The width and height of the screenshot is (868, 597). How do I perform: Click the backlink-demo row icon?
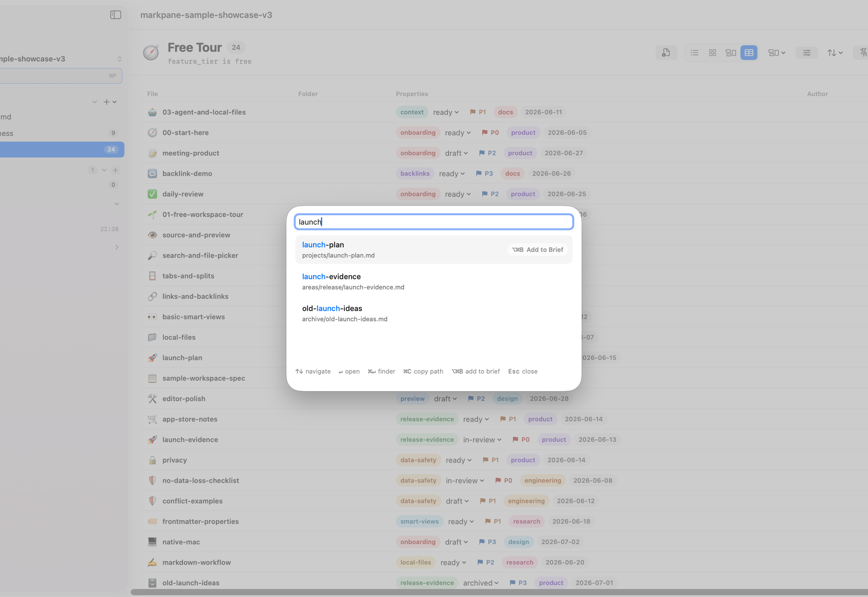pyautogui.click(x=152, y=174)
